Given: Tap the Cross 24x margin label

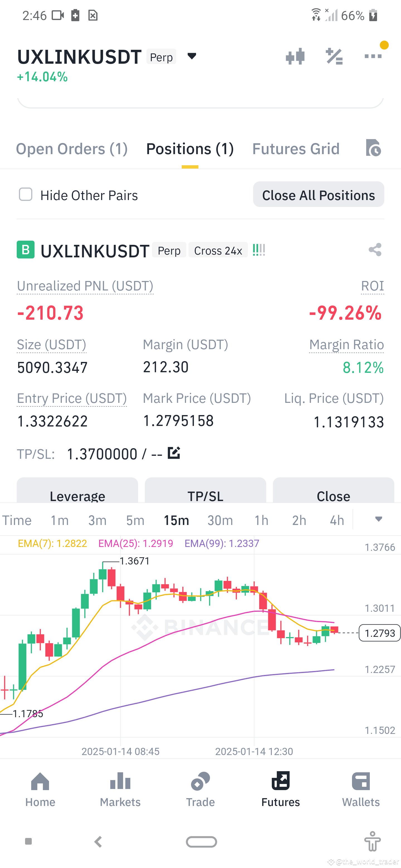Looking at the screenshot, I should point(218,250).
